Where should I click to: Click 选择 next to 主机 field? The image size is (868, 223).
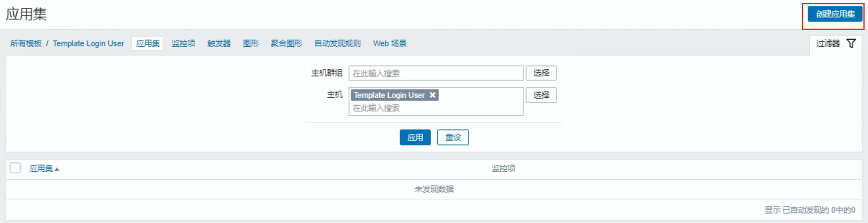click(541, 95)
